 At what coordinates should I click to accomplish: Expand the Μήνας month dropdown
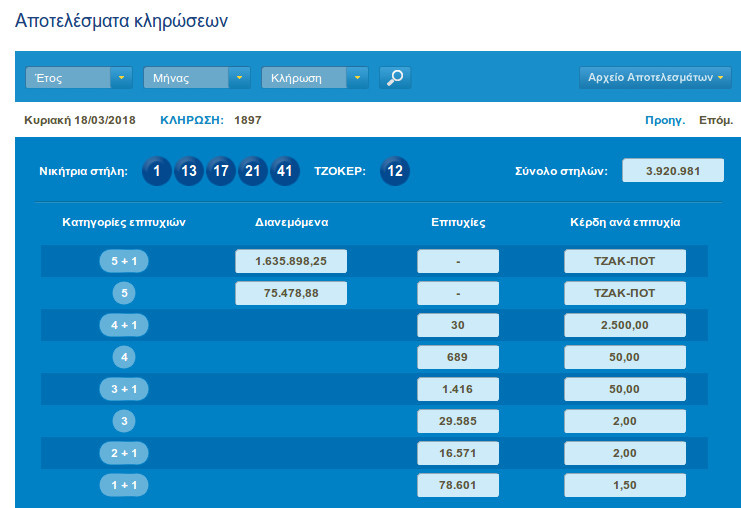click(x=197, y=78)
